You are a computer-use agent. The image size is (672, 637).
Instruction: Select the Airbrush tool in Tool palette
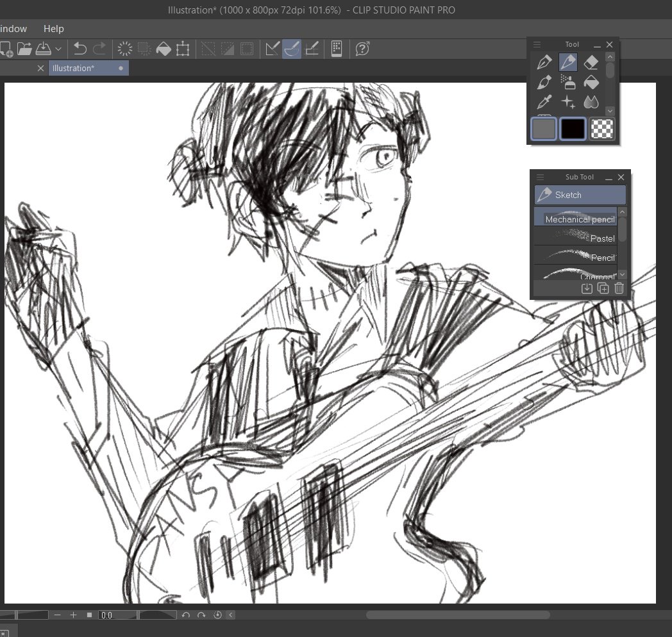point(568,82)
